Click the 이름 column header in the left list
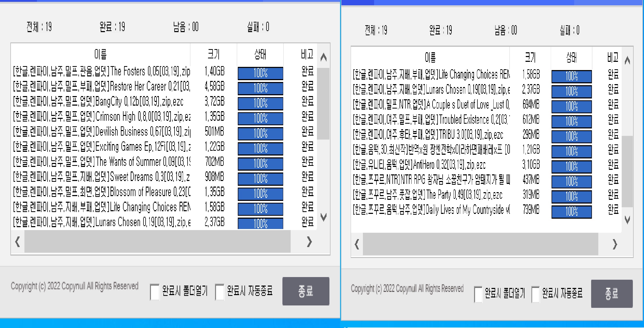644x328 pixels. [x=100, y=54]
